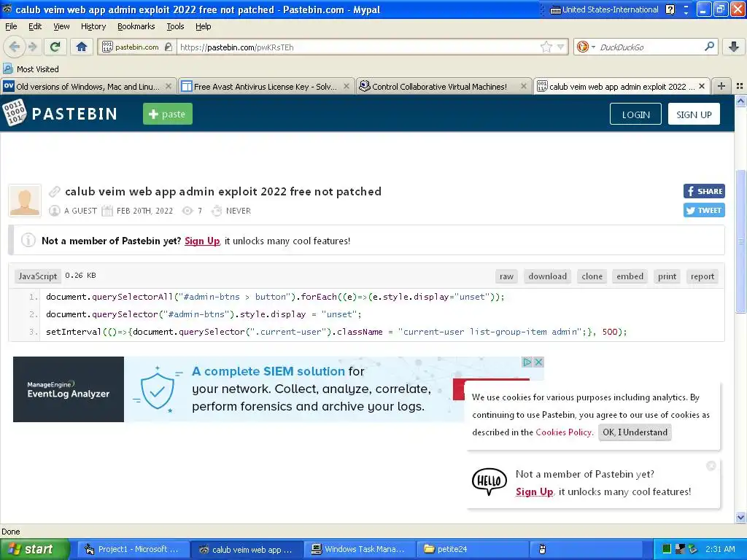747x560 pixels.
Task: Click the embed button
Action: [x=630, y=276]
